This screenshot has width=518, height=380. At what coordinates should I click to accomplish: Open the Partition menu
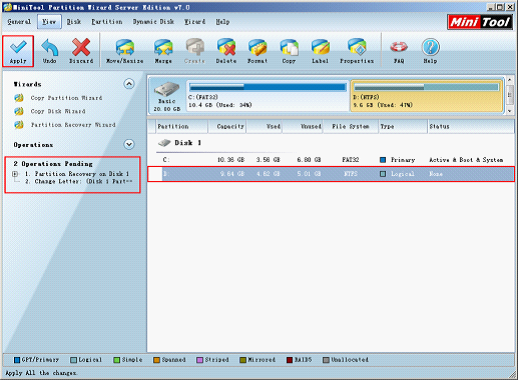coord(107,22)
